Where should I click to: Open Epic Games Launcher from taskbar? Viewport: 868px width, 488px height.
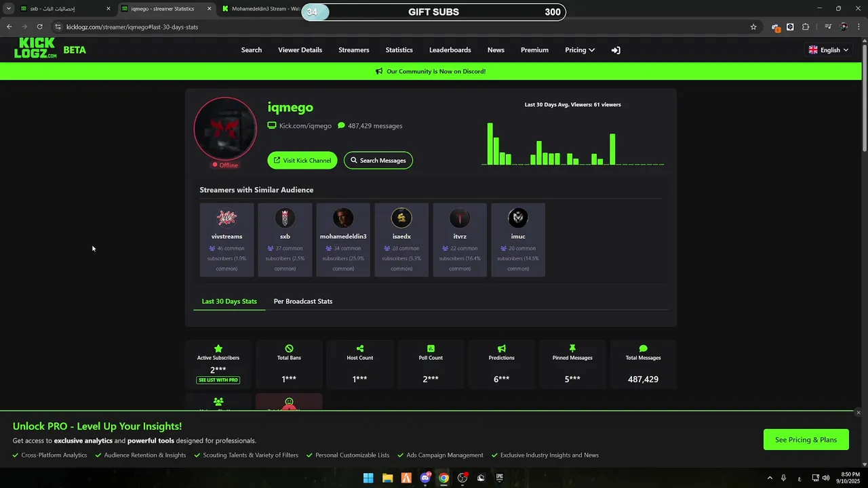pyautogui.click(x=500, y=478)
